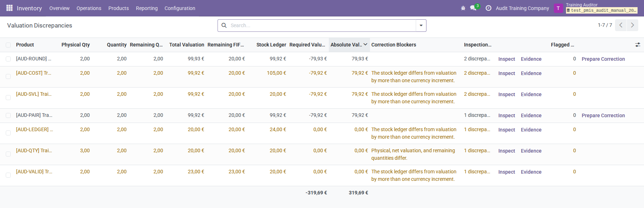Click Inspect for AUD-PAIR row

point(507,115)
